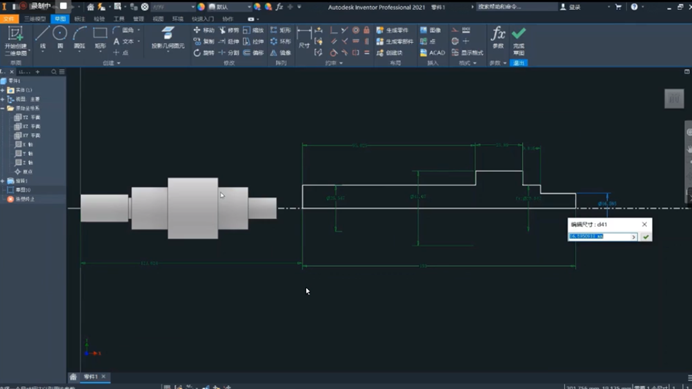Open the appearance color wheel in title bar

(201, 7)
